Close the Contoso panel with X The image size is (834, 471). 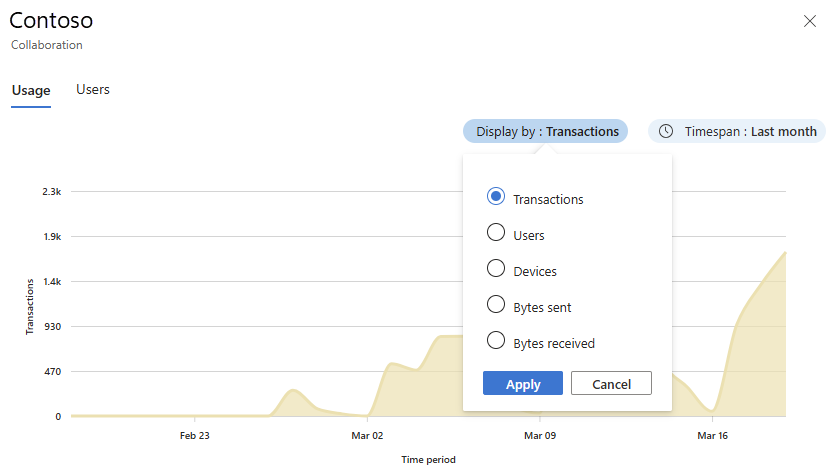pos(810,21)
